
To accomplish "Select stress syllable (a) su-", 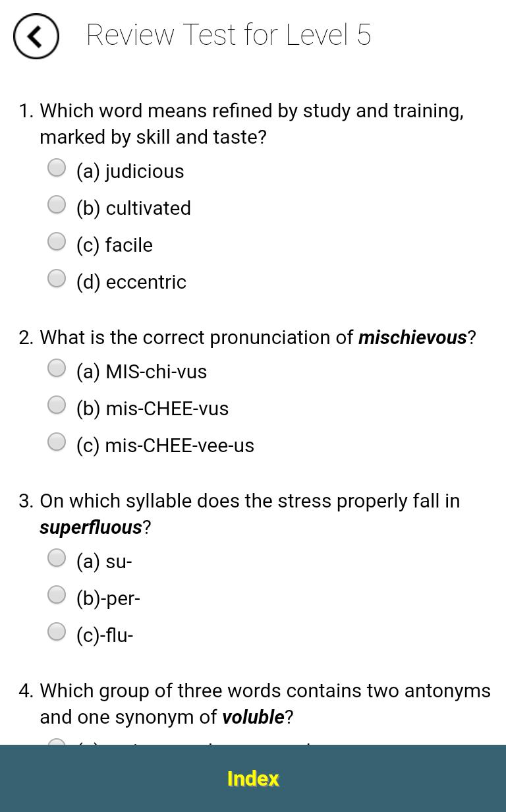I will point(57,558).
